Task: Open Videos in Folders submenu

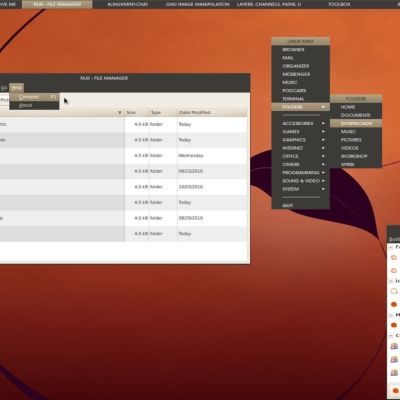Action: click(x=356, y=148)
